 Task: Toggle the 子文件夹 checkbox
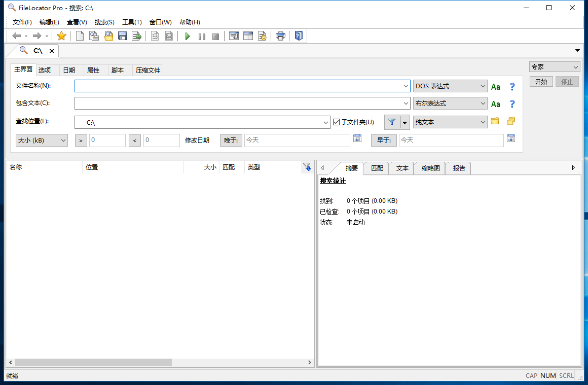pos(337,122)
